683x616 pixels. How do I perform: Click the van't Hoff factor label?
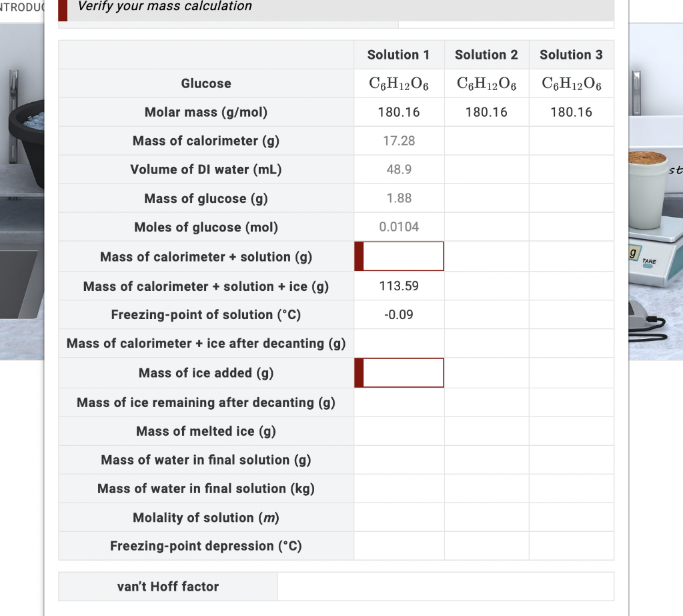coord(168,587)
